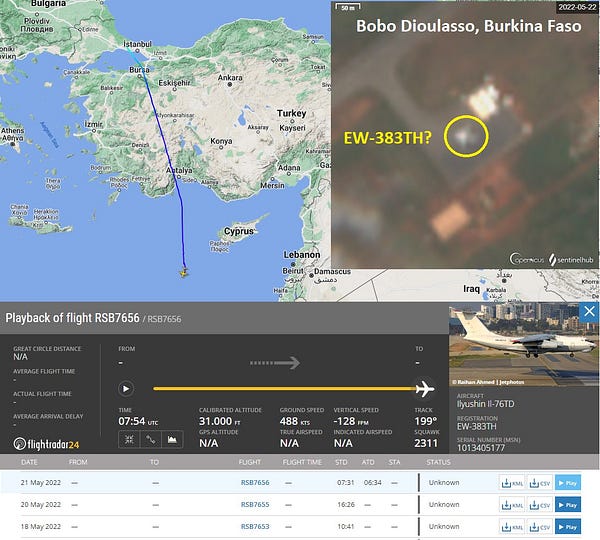Screen dimensions: 600x540
Task: Open flight link RSB7653
Action: 255,527
